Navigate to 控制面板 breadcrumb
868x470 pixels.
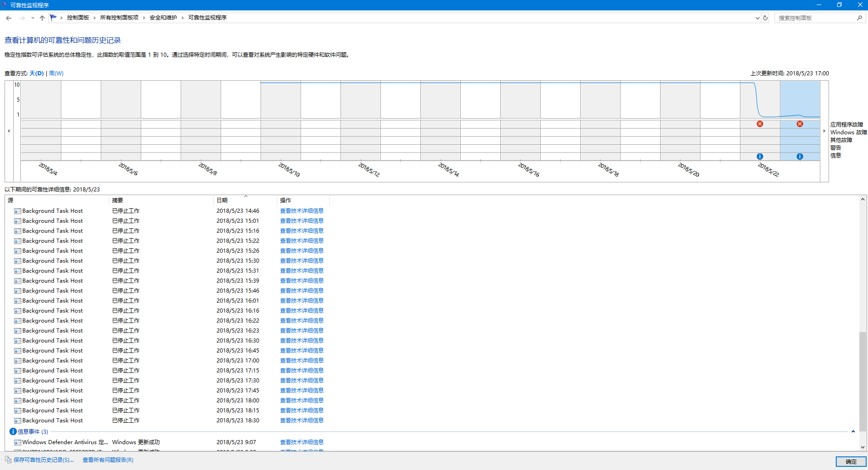pyautogui.click(x=78, y=18)
